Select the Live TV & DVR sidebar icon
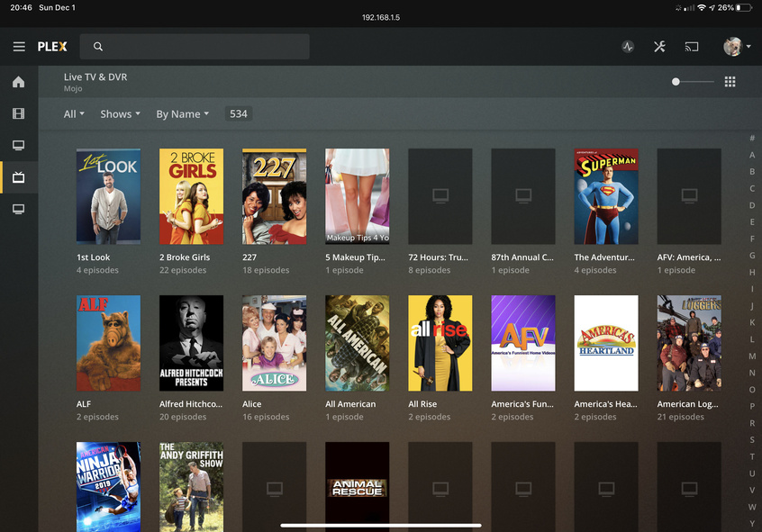Image resolution: width=762 pixels, height=532 pixels. 19,177
